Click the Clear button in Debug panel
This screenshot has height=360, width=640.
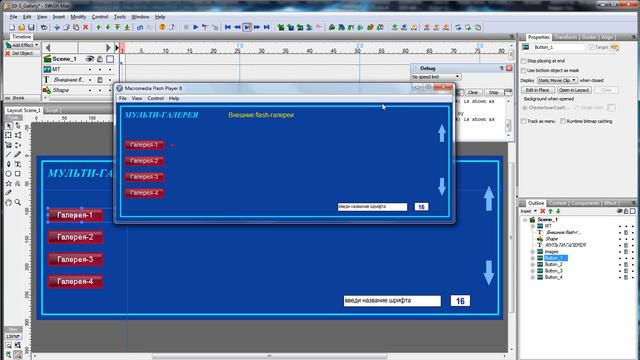473,93
